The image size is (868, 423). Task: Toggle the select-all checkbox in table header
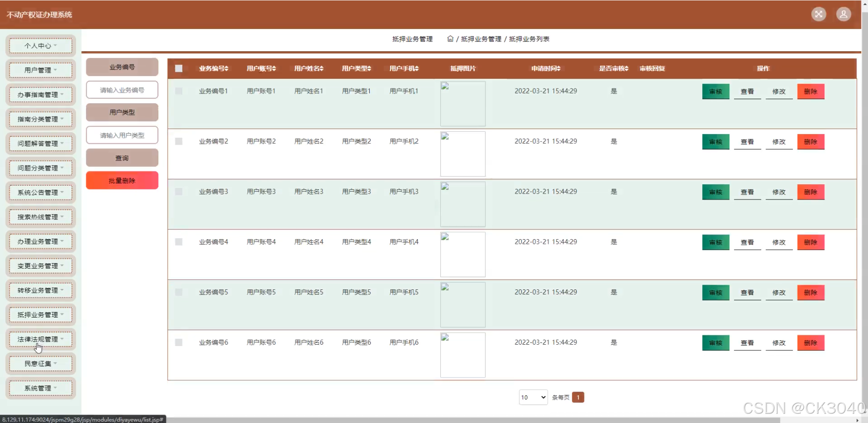(179, 69)
